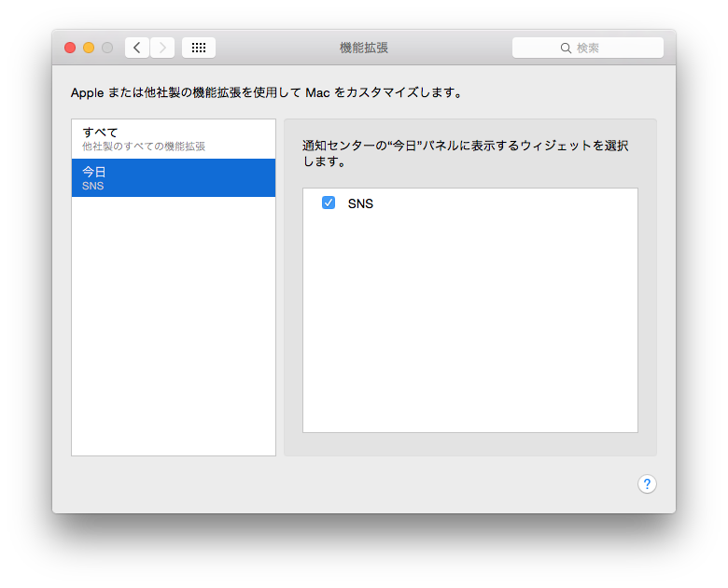Click the magnifier icon in search field
The height and width of the screenshot is (588, 728).
pos(566,48)
